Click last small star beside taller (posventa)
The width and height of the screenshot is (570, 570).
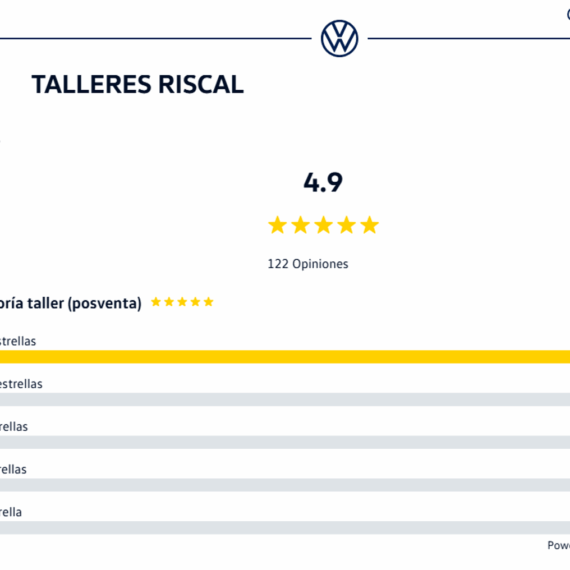[208, 302]
